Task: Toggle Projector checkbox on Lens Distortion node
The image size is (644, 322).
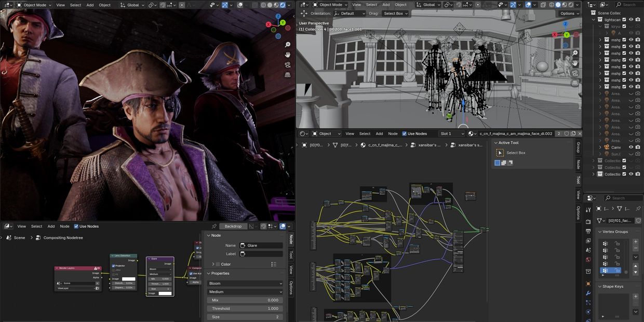Action: [114, 266]
